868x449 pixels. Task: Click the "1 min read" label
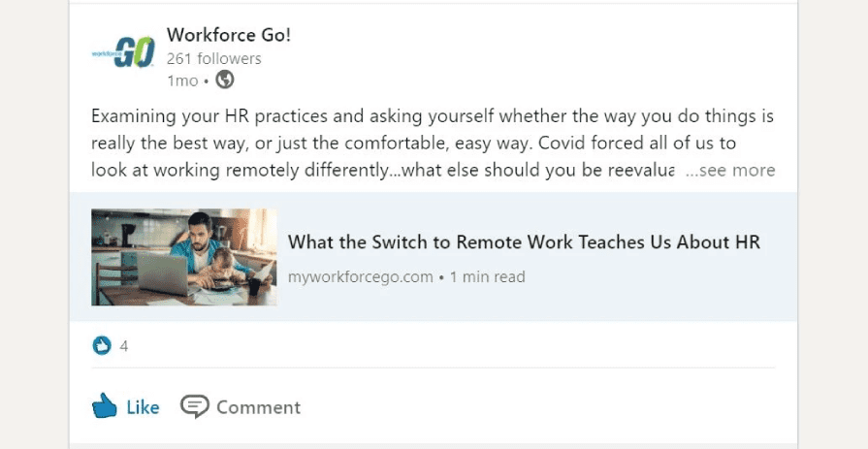(x=487, y=277)
